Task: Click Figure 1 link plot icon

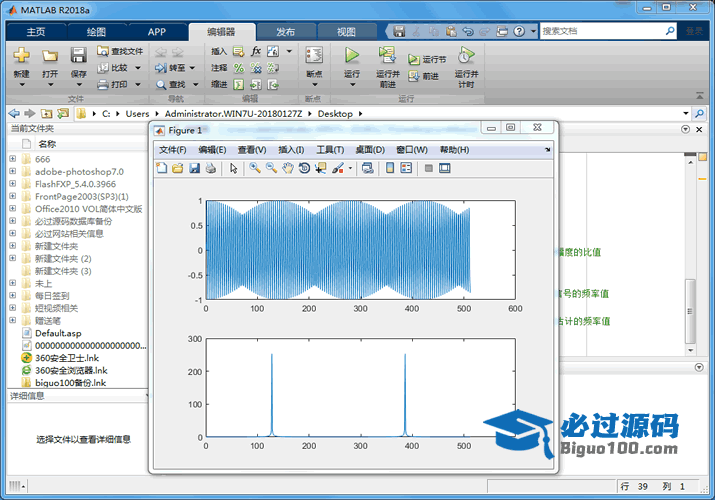Action: (368, 168)
